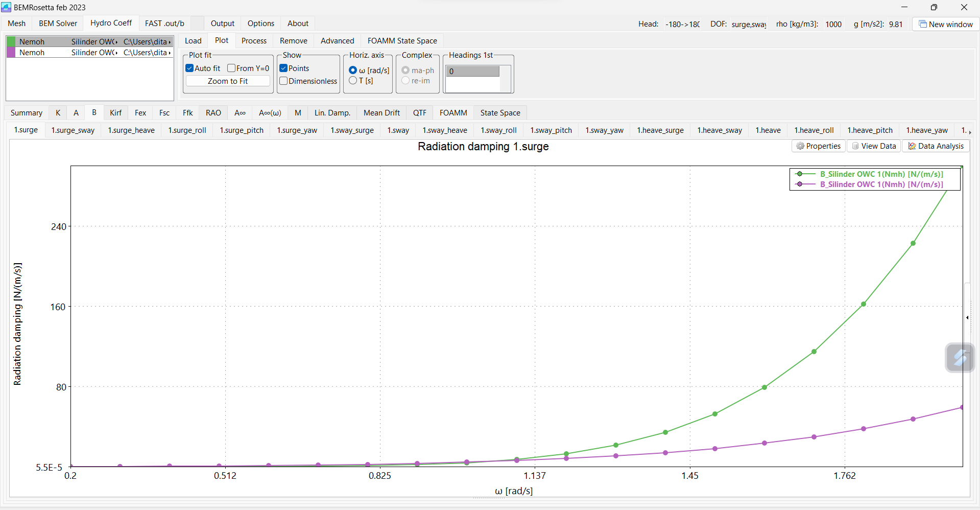Open the Options menu
This screenshot has width=980, height=510.
[x=260, y=24]
